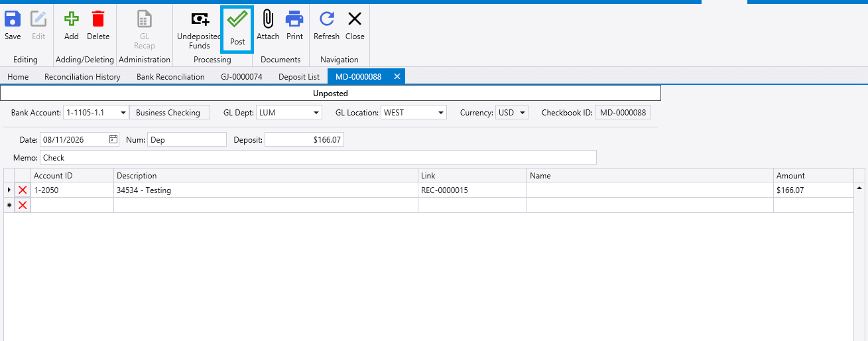Open the Reconciliation History tab
Image resolution: width=868 pixels, height=341 pixels.
click(82, 76)
